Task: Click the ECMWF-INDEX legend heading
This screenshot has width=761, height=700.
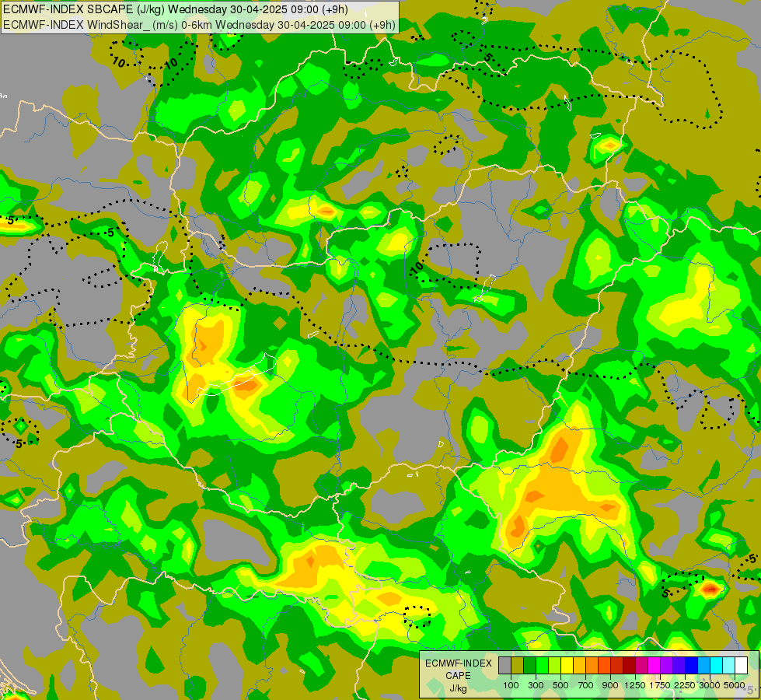Action: click(458, 663)
